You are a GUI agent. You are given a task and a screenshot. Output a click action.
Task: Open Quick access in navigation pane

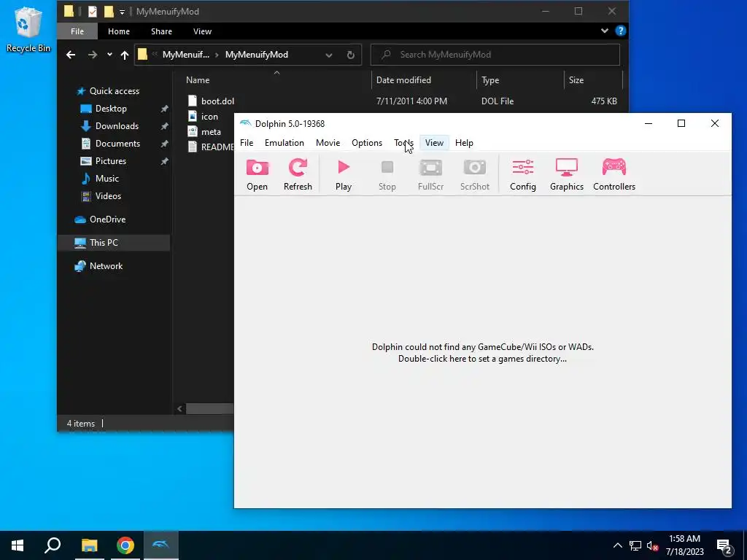pos(115,91)
